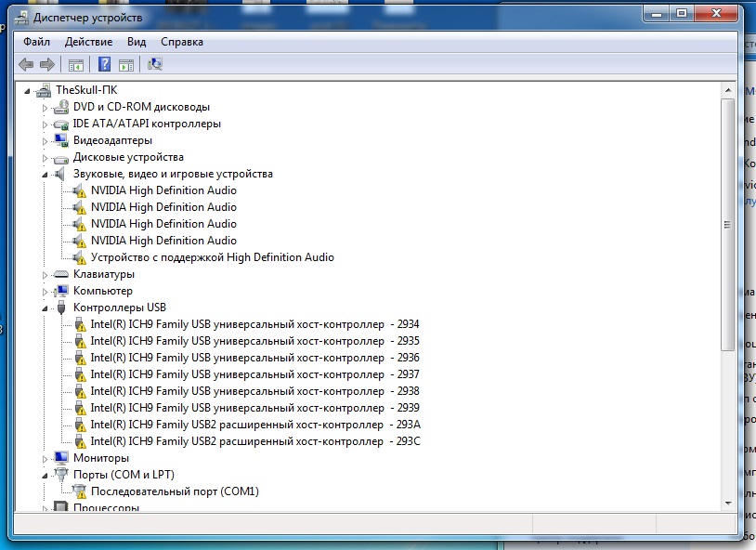The height and width of the screenshot is (550, 756).
Task: Click the Контроллеры USB plug icon
Action: 61,308
